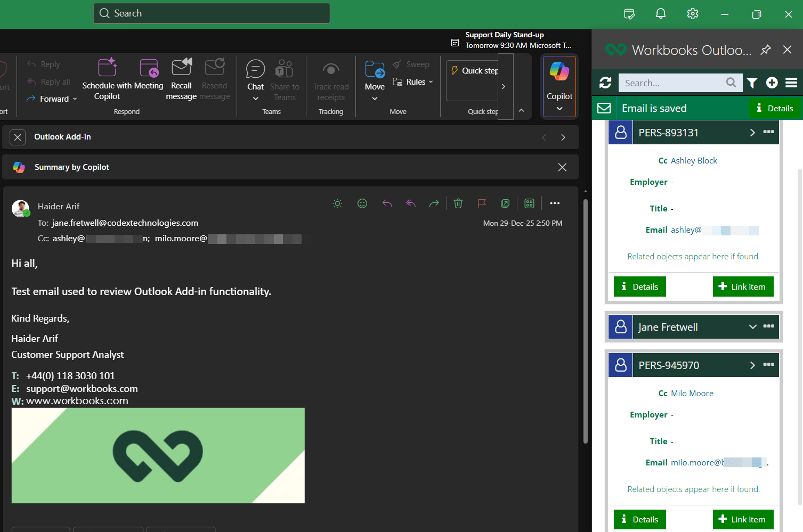
Task: Open the Workbooks filter funnel icon
Action: (752, 83)
